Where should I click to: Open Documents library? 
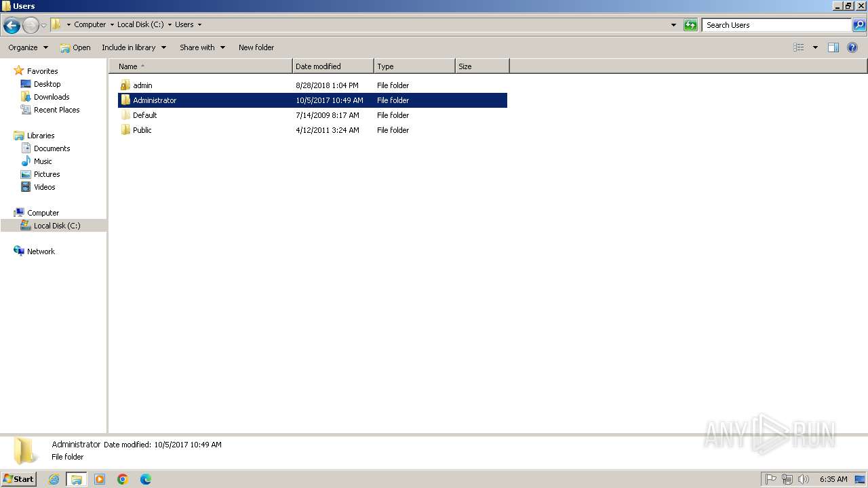pos(52,148)
